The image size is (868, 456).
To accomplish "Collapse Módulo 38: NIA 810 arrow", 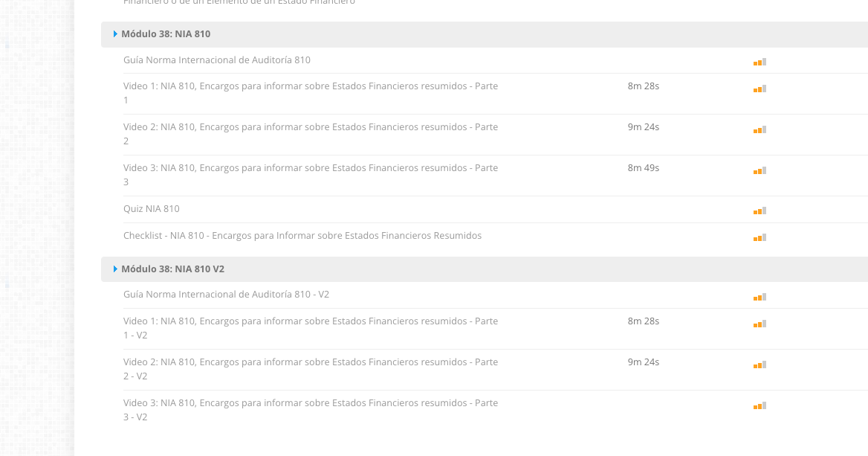I will pyautogui.click(x=115, y=34).
